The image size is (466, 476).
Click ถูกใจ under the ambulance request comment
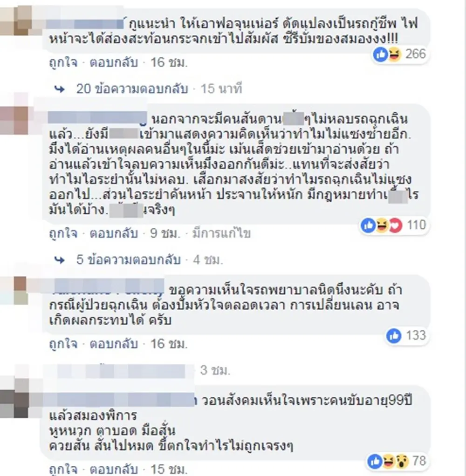63,344
